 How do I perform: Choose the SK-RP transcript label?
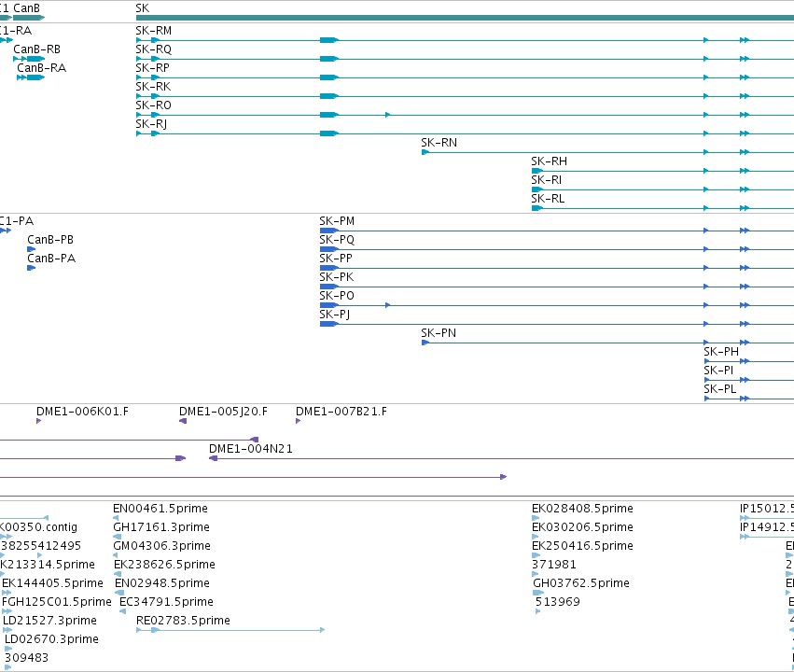coord(152,68)
